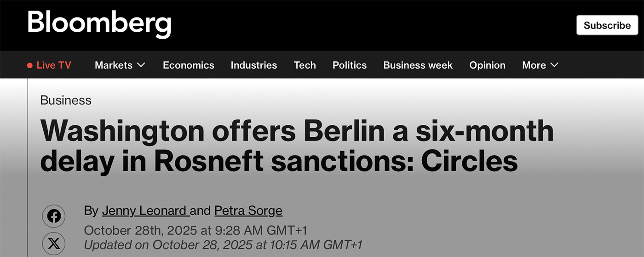This screenshot has width=644, height=257.
Task: Open the Tech section
Action: (x=305, y=65)
